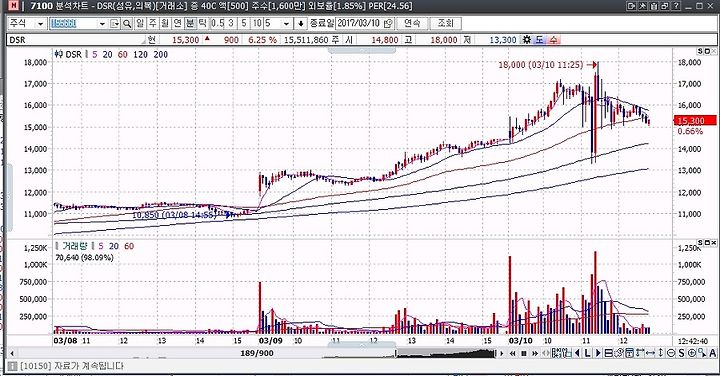Click the scrollbar left arrow

coord(12,354)
